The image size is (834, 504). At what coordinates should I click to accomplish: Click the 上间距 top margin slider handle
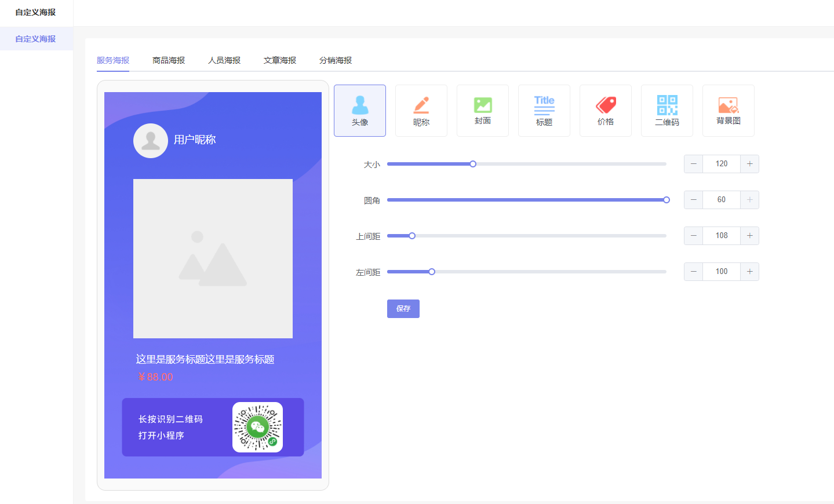pos(412,236)
